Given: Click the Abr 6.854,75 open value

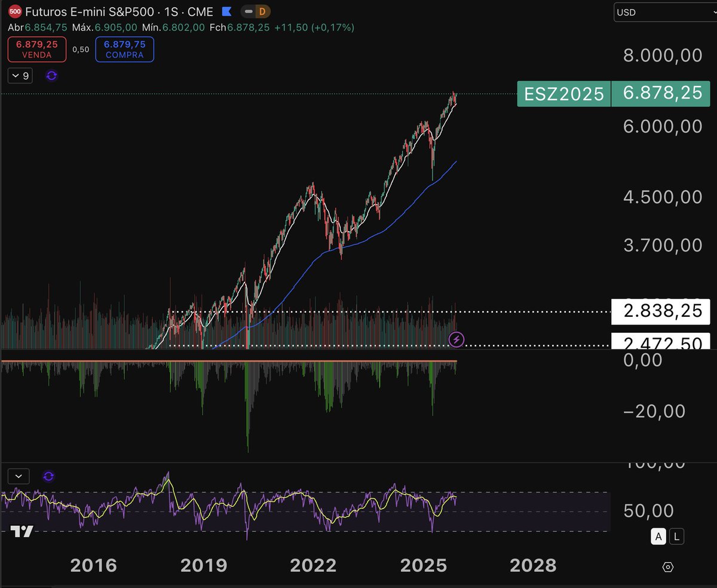Looking at the screenshot, I should (38, 27).
